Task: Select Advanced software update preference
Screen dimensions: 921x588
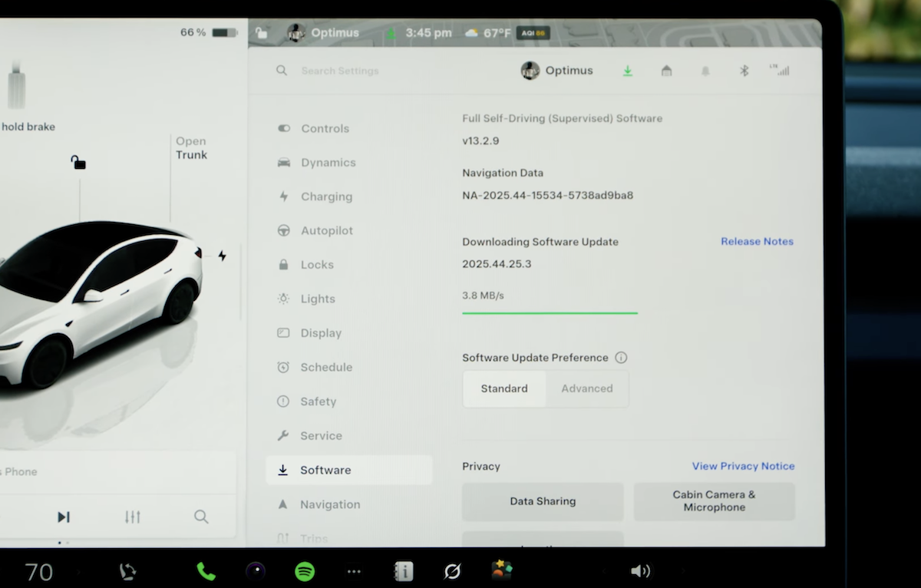Action: [586, 388]
